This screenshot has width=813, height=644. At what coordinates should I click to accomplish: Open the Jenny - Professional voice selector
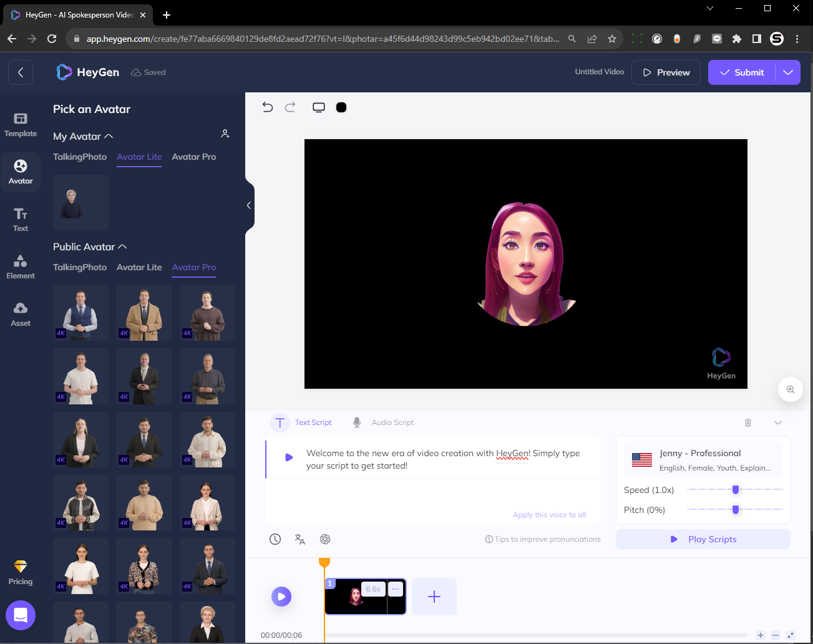pyautogui.click(x=703, y=460)
